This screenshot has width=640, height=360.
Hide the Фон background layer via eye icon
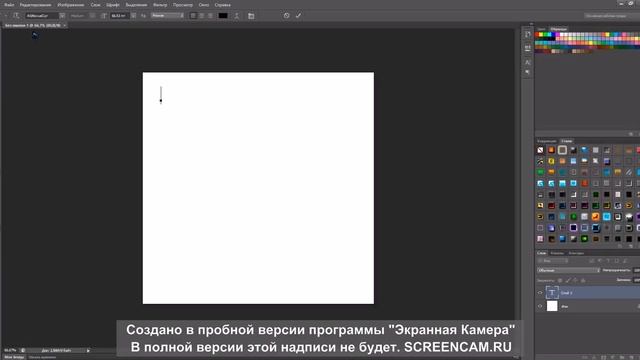coord(540,306)
